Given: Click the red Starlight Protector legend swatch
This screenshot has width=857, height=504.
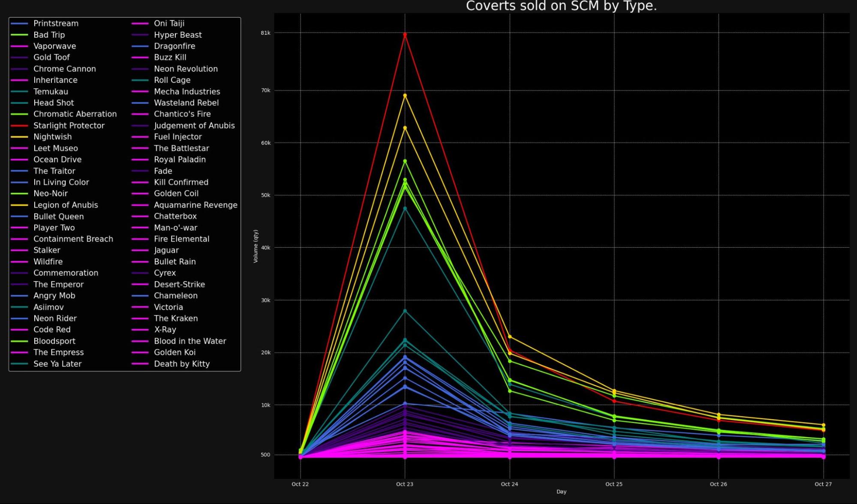Looking at the screenshot, I should pos(19,125).
